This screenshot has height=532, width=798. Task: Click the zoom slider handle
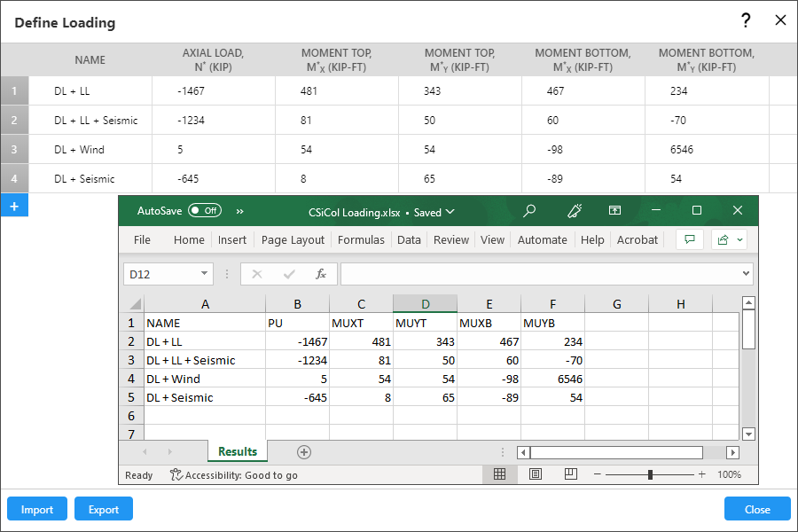tap(650, 474)
